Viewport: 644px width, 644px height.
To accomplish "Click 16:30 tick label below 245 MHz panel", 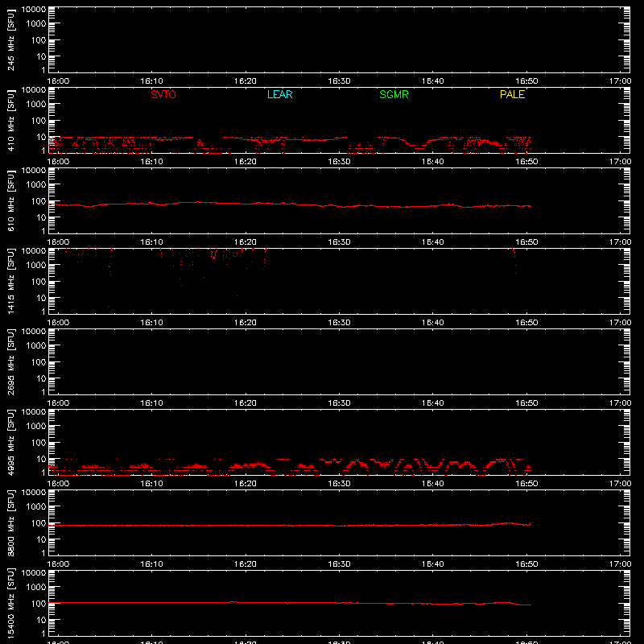I will [339, 81].
